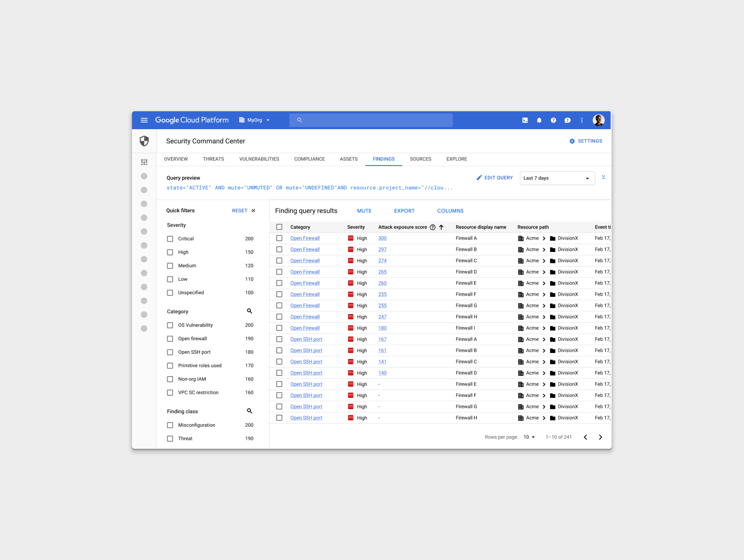This screenshot has width=744, height=560.
Task: Open the Open Firewall link for Firewall C
Action: pyautogui.click(x=305, y=261)
